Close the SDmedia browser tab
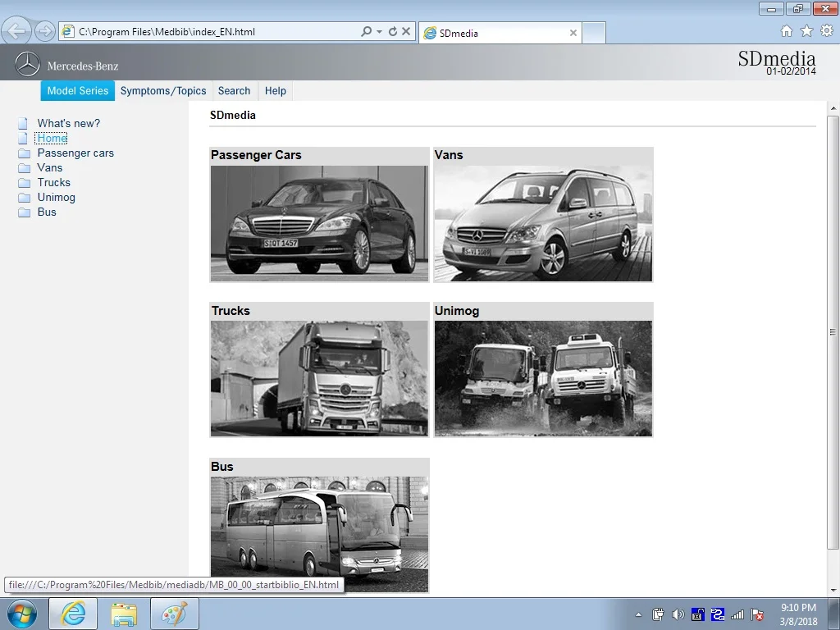Image resolution: width=840 pixels, height=630 pixels. (x=573, y=33)
